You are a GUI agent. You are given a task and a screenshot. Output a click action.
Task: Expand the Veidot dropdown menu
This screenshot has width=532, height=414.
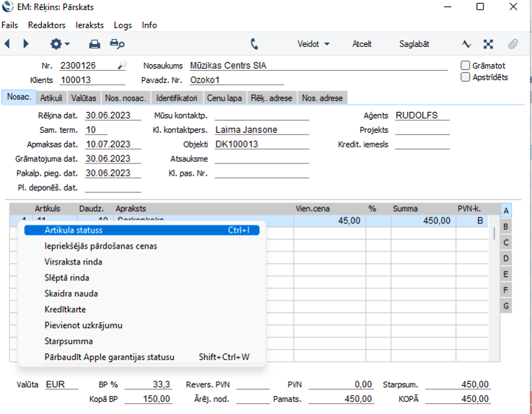coord(313,44)
